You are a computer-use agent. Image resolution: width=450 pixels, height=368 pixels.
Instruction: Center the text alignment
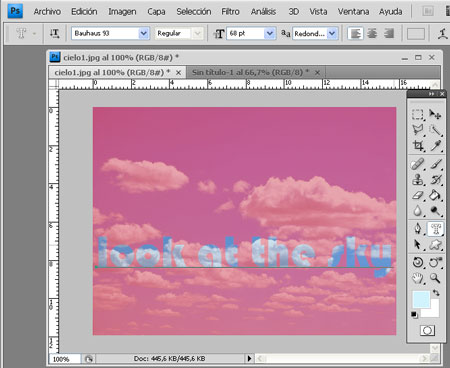(372, 33)
